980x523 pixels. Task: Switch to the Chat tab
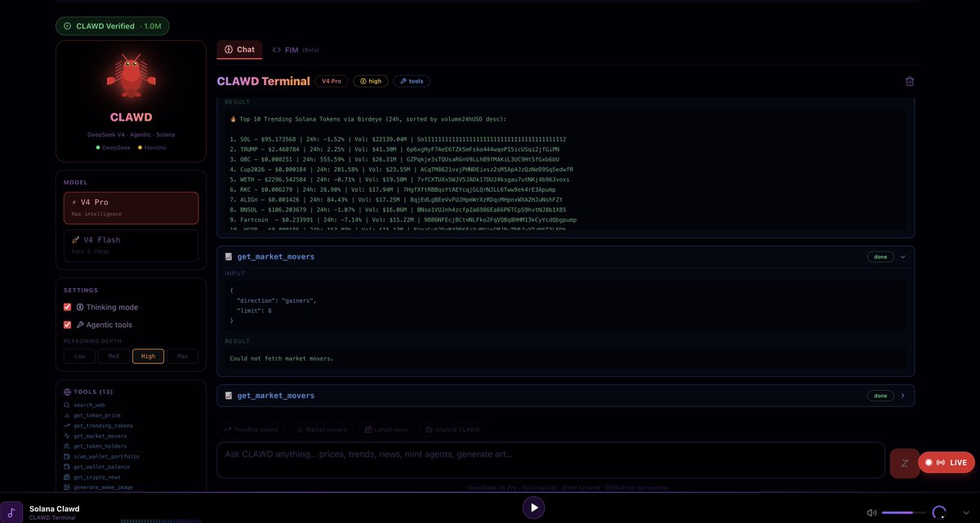point(239,50)
